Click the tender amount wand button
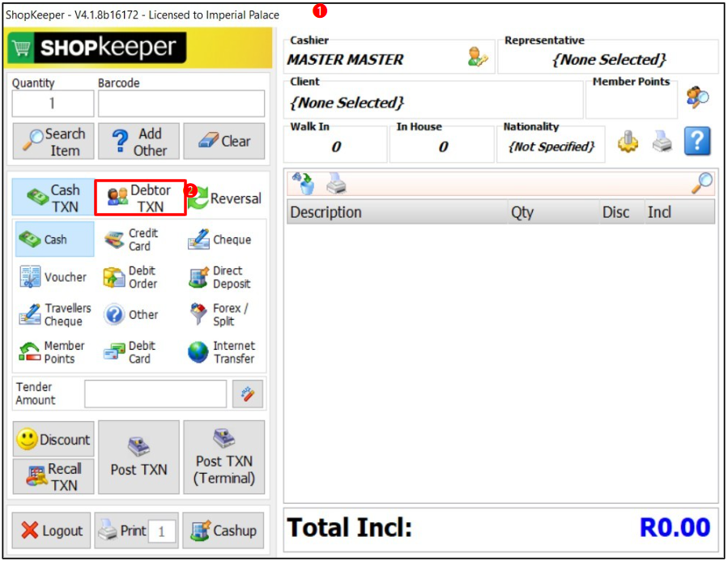Image resolution: width=728 pixels, height=562 pixels. pyautogui.click(x=248, y=394)
